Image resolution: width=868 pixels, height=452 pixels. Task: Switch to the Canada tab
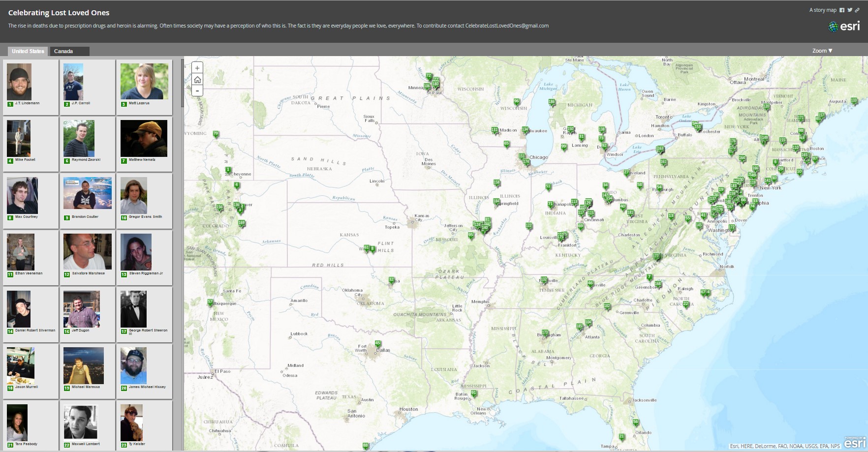tap(69, 51)
